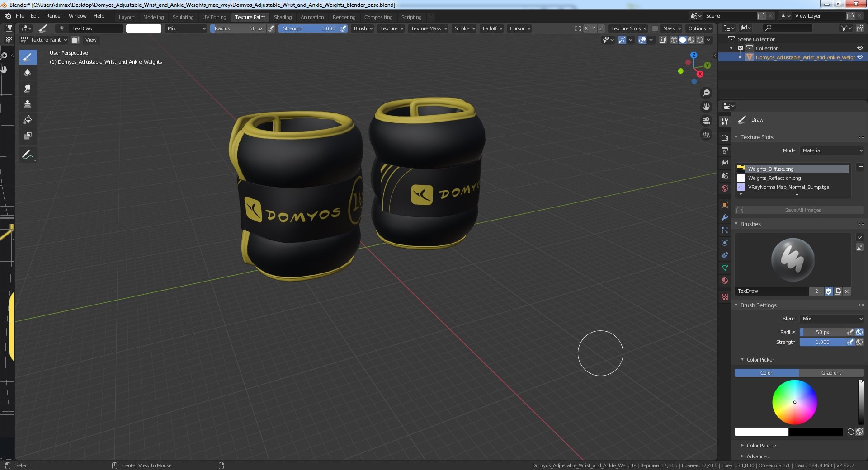Open the Object Constraints properties tab
This screenshot has height=470, width=868.
(x=725, y=255)
